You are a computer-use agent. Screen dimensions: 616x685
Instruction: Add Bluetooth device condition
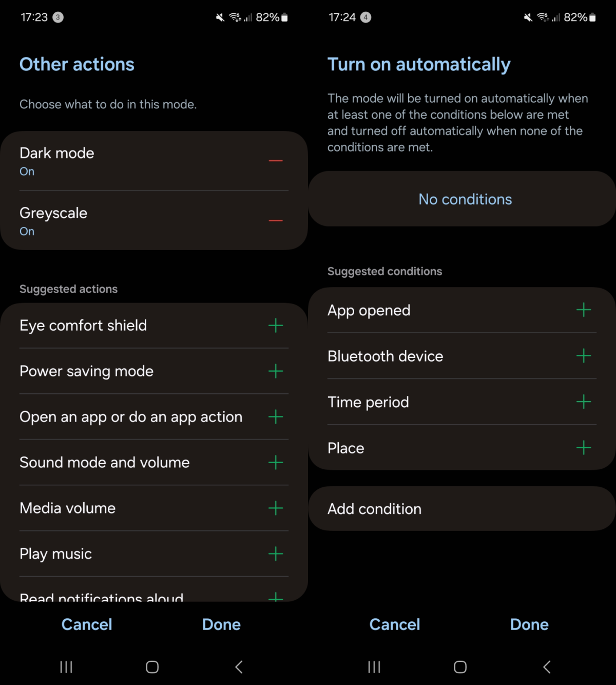click(x=584, y=356)
